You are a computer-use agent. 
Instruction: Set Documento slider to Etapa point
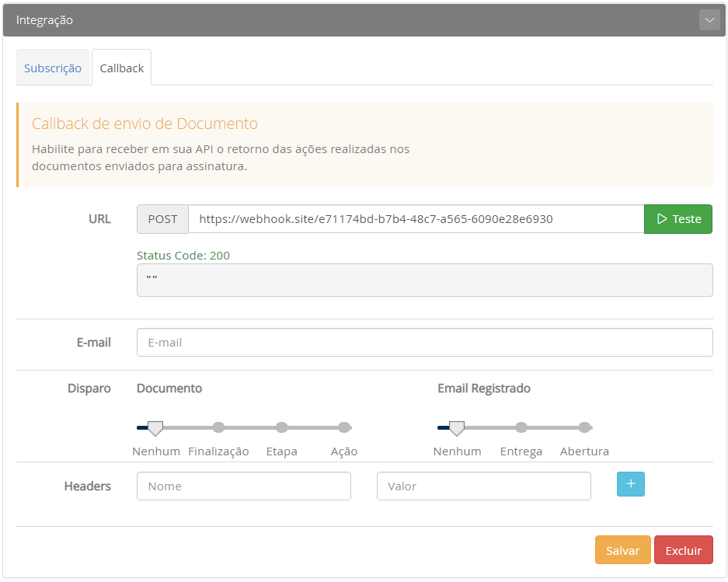(282, 427)
